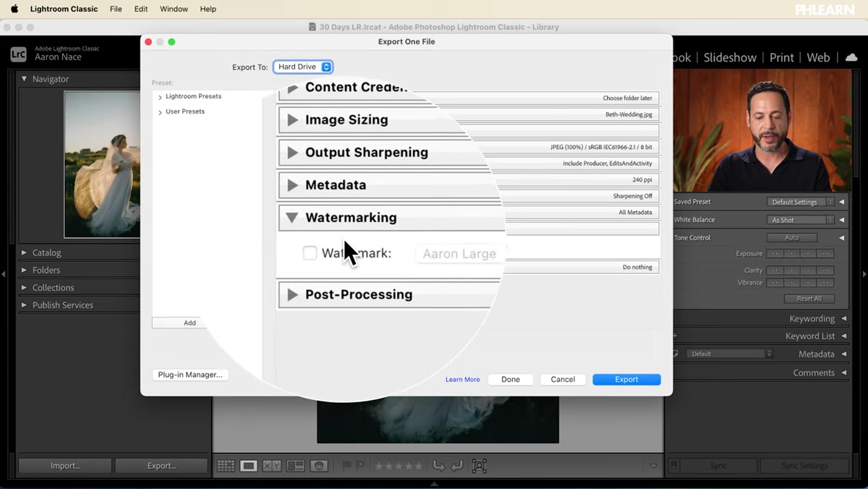This screenshot has height=489, width=868.
Task: Flag the photo as a pick
Action: point(346,466)
